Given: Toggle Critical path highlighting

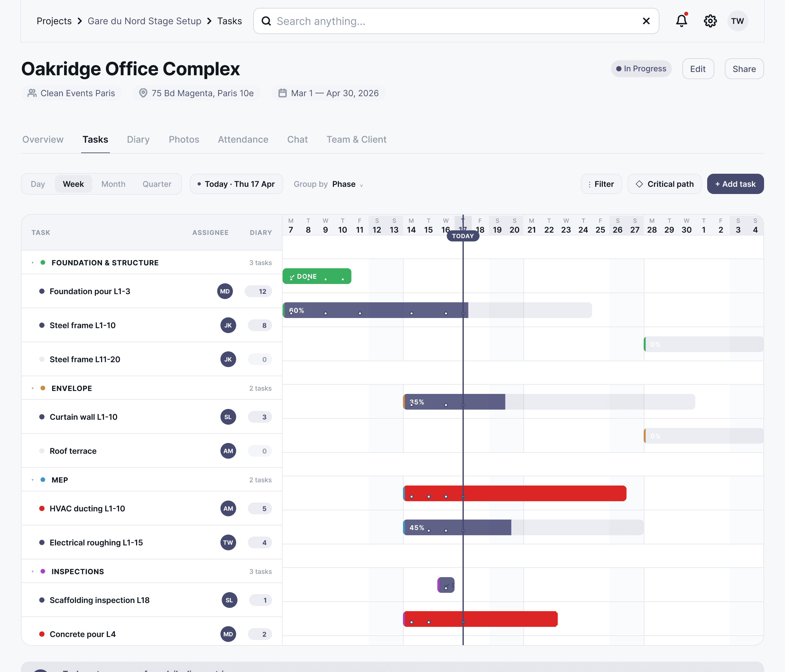Looking at the screenshot, I should coord(665,184).
